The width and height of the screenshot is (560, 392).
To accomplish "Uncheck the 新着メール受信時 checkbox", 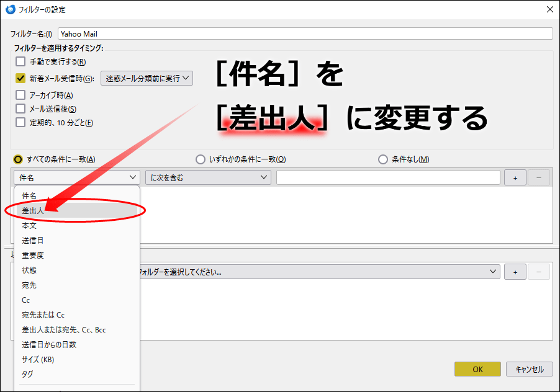I will (x=20, y=78).
